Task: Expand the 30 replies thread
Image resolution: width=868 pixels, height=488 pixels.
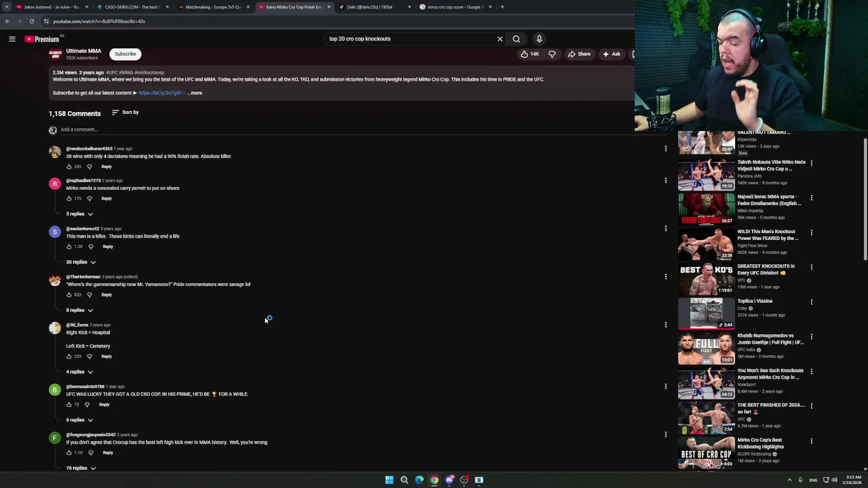Action: pos(81,262)
